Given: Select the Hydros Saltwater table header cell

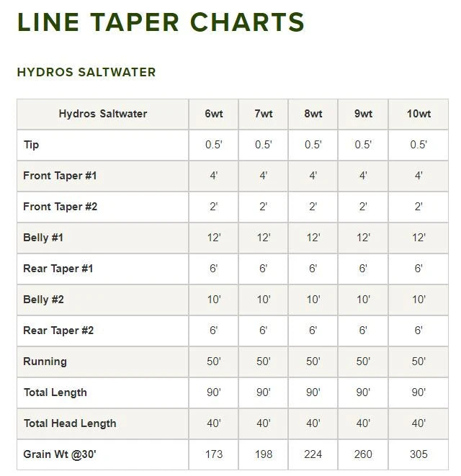Looking at the screenshot, I should (102, 114).
